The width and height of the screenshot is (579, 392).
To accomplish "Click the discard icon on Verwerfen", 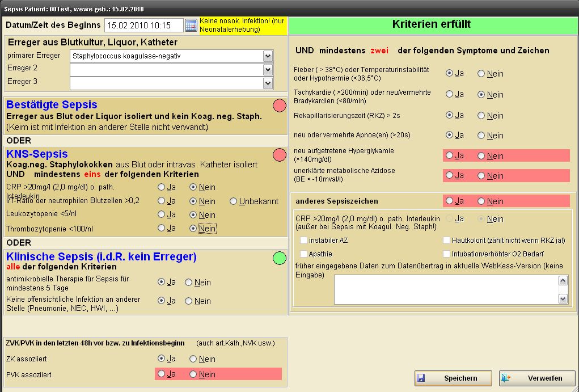I will [x=506, y=378].
